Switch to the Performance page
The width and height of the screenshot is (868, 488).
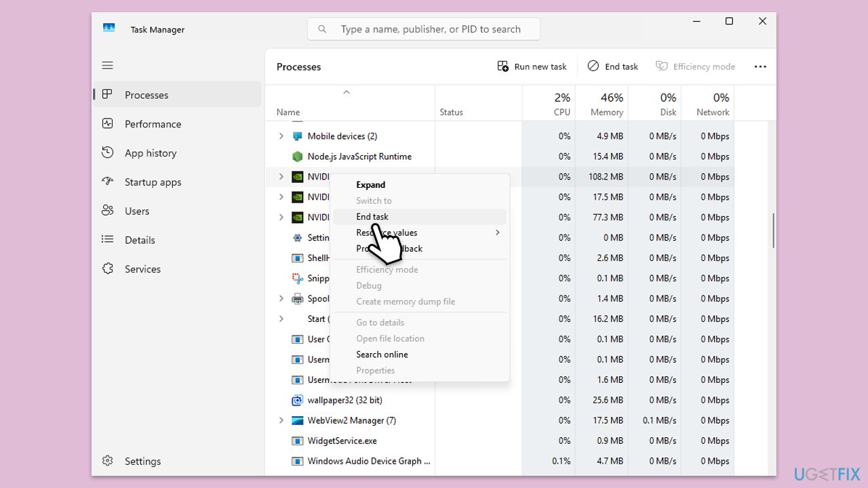pyautogui.click(x=177, y=124)
